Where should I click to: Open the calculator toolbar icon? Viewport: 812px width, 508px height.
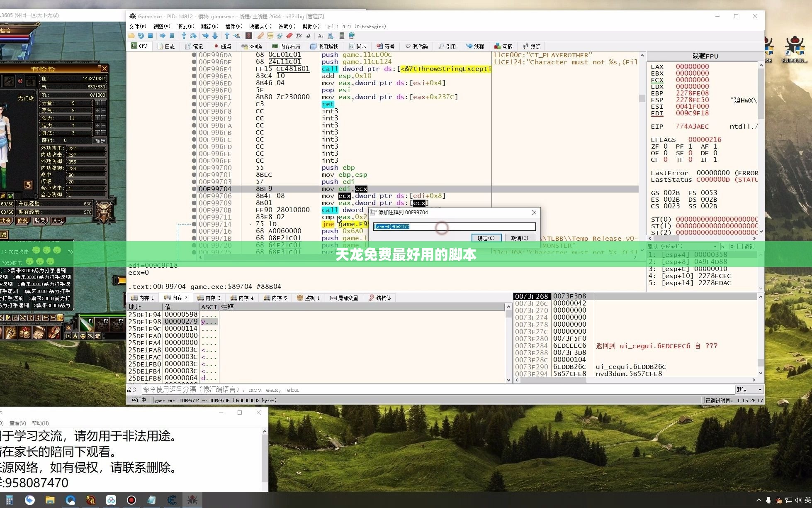pos(342,36)
